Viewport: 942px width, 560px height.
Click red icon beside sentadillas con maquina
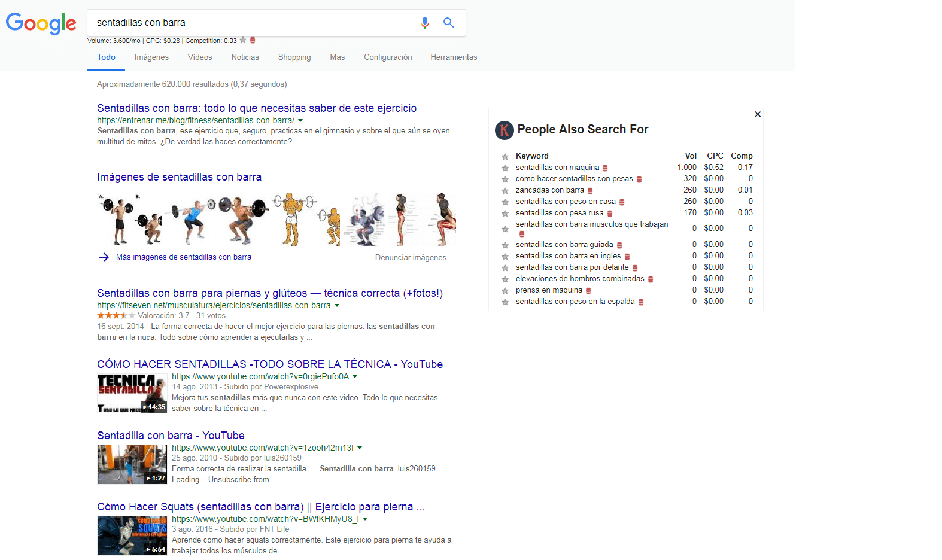[605, 168]
